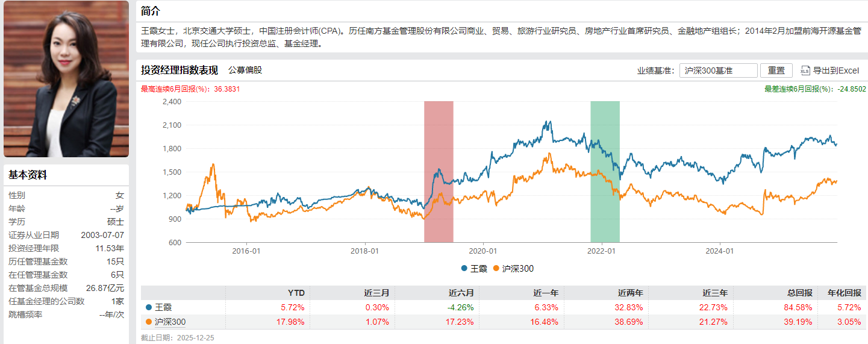Click blue bullet in 王霞 table row

(149, 307)
